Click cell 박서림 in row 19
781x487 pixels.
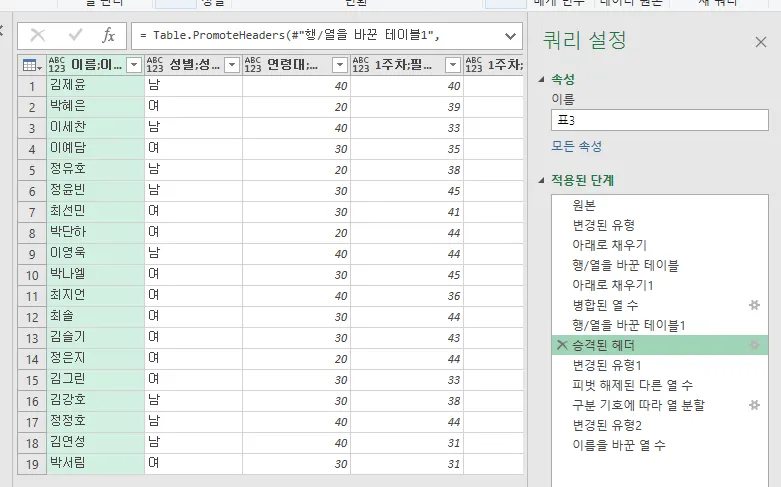click(x=95, y=463)
